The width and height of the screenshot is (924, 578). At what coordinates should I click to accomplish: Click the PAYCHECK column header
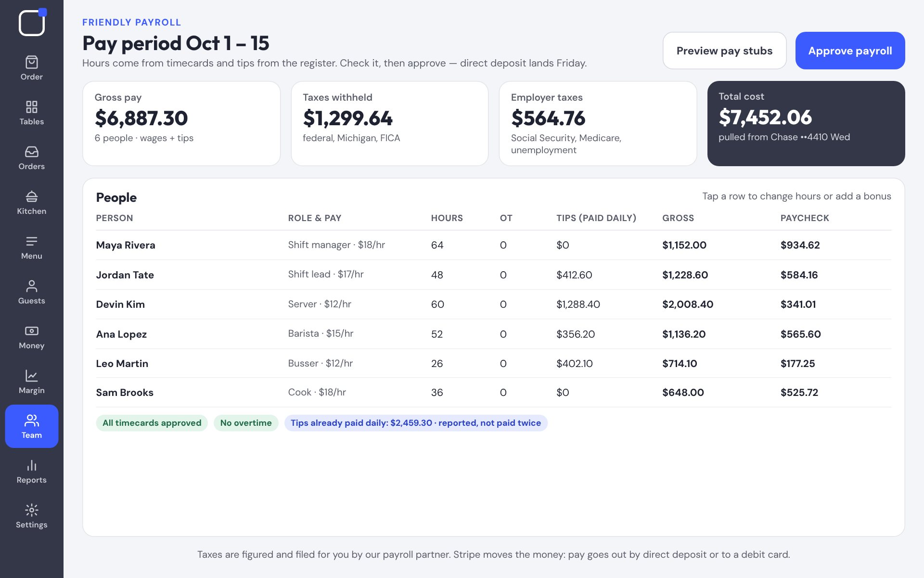[x=805, y=218]
